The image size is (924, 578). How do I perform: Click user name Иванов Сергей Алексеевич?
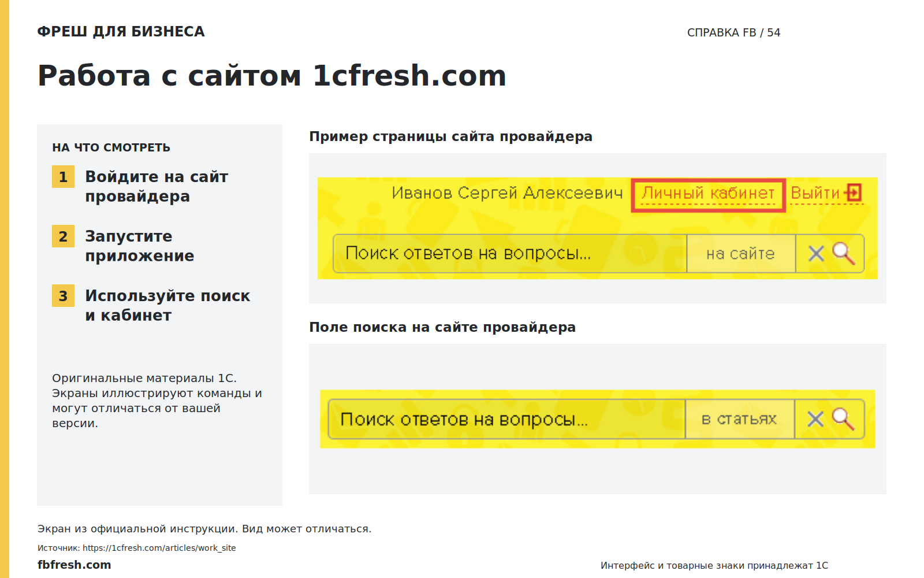tap(507, 193)
